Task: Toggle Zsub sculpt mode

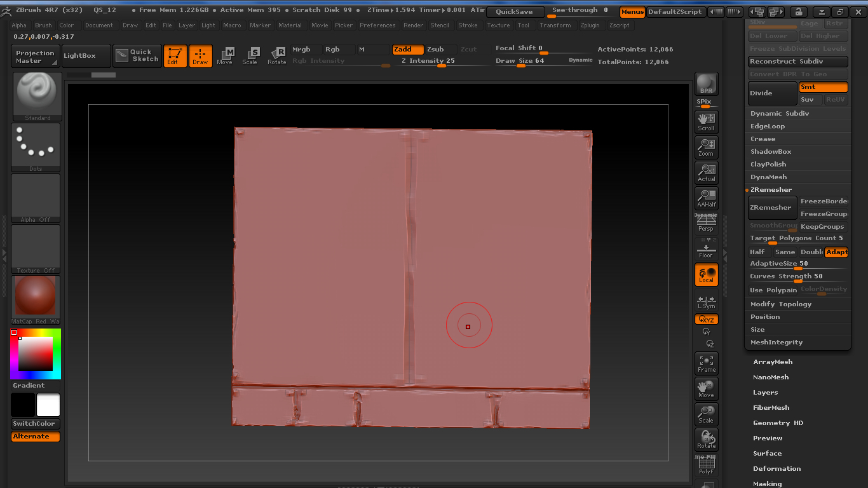Action: pos(440,50)
